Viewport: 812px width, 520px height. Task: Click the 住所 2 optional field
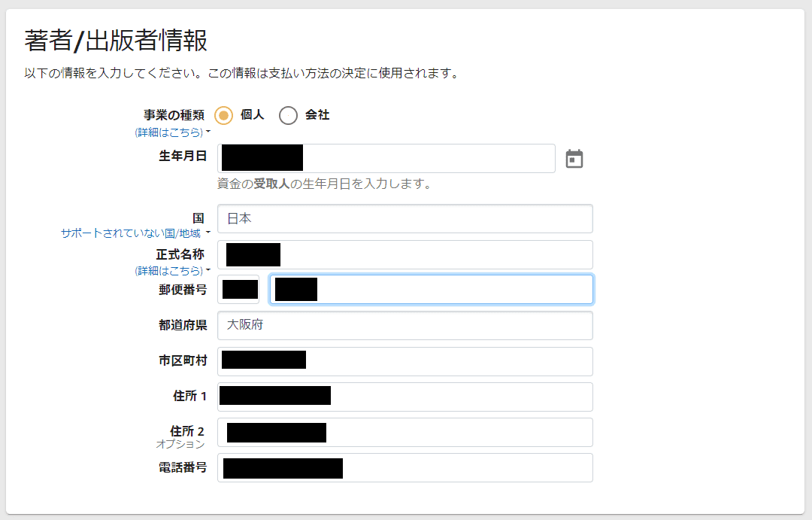(405, 433)
